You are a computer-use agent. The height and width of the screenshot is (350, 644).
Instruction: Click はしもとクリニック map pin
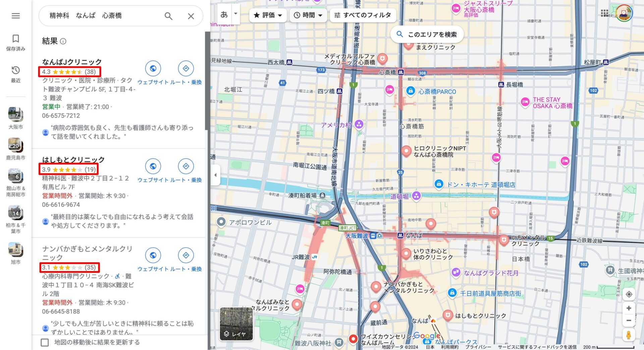coord(447,315)
